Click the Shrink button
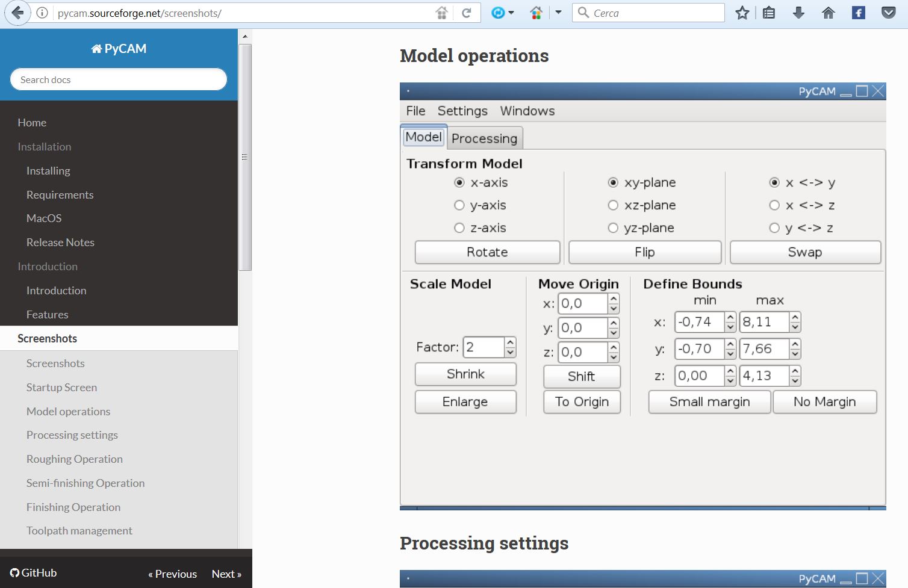Image resolution: width=908 pixels, height=588 pixels. 465,374
